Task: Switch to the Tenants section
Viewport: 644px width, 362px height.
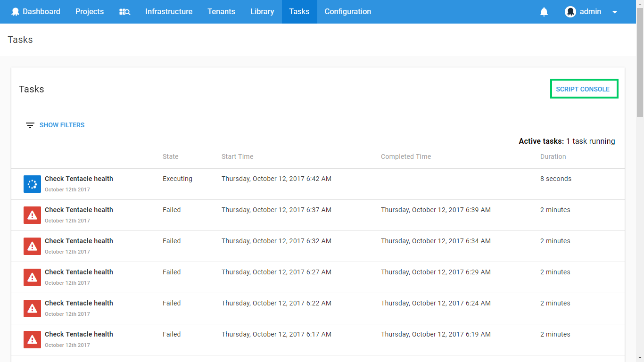Action: [x=221, y=12]
